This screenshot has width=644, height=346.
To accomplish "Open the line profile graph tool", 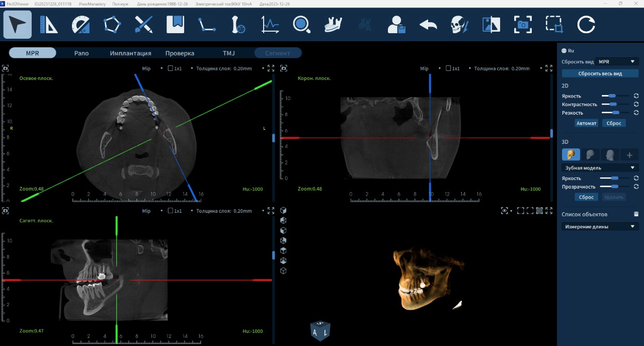I will click(270, 25).
